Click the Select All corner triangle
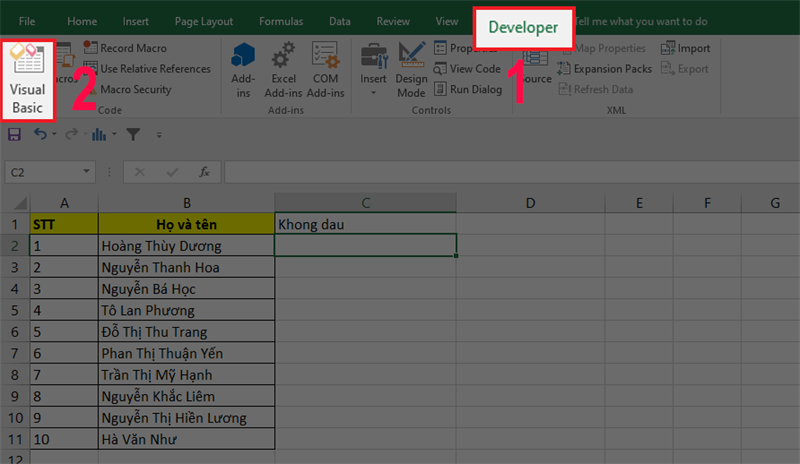The image size is (800, 464). coord(19,203)
